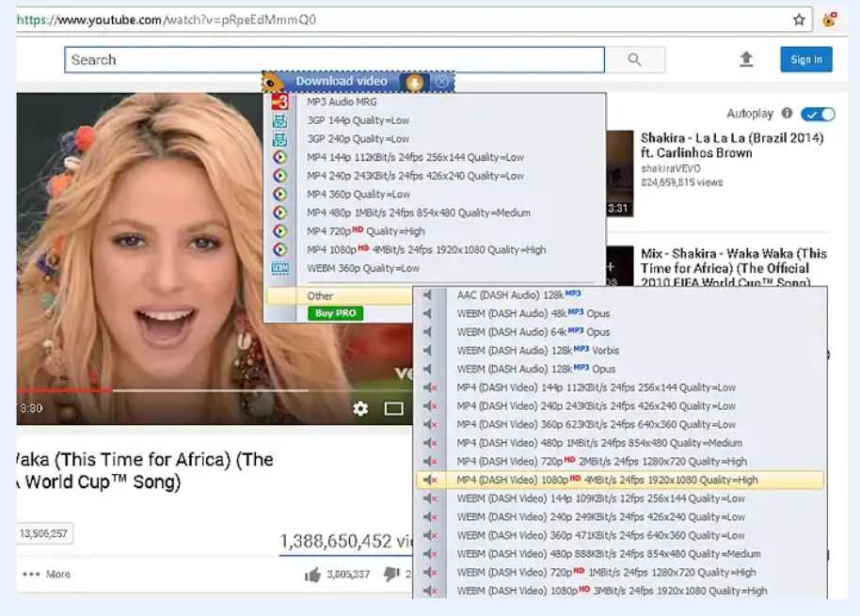Click the film icon beside 3GP 240p
Viewport: 860px width, 616px height.
point(279,139)
